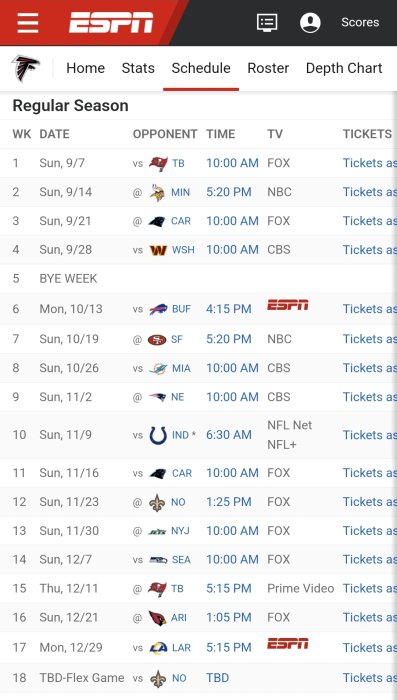Screen dimensions: 397x700
Task: Go to the team Home tab
Action: tap(85, 68)
